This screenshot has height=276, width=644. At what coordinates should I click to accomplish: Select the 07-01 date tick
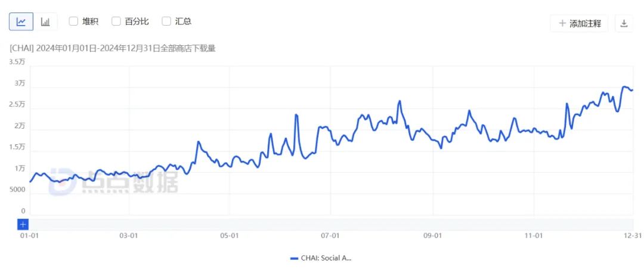tap(330, 235)
